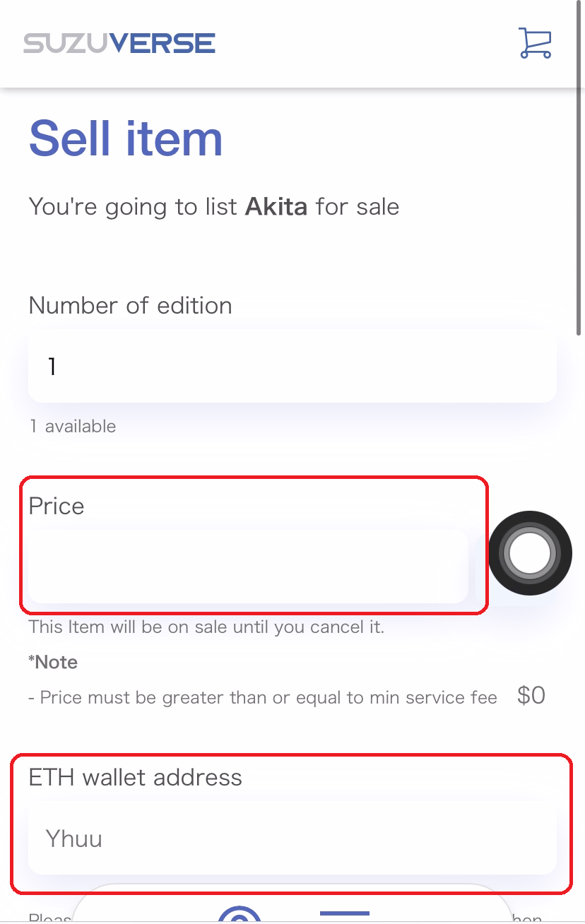Select the ETH wallet address field
Screen dimensions: 585x924
(292, 839)
